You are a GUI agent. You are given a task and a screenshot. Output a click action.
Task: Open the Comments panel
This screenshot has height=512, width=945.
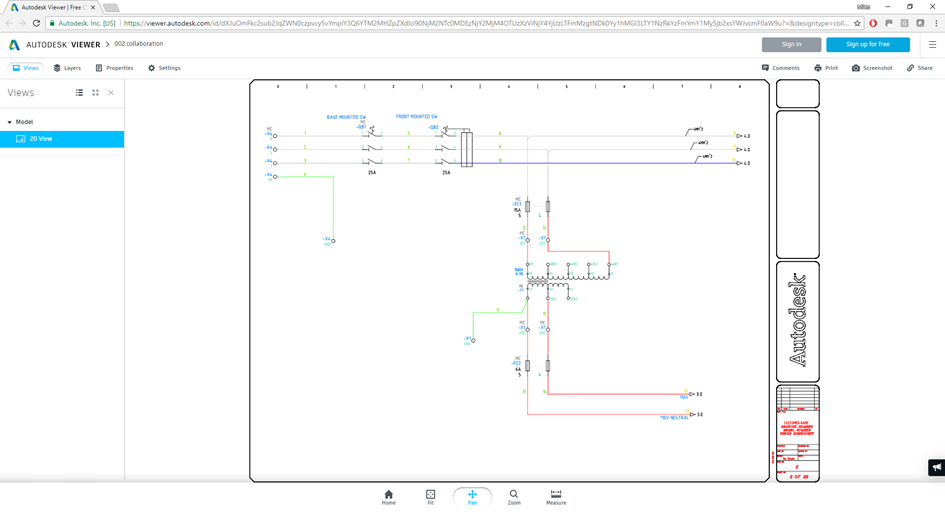tap(780, 68)
